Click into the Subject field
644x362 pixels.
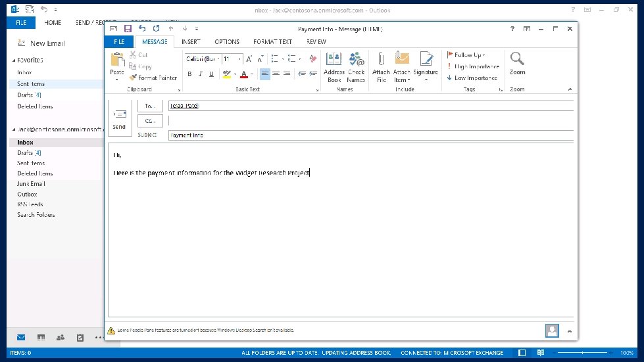(x=371, y=135)
